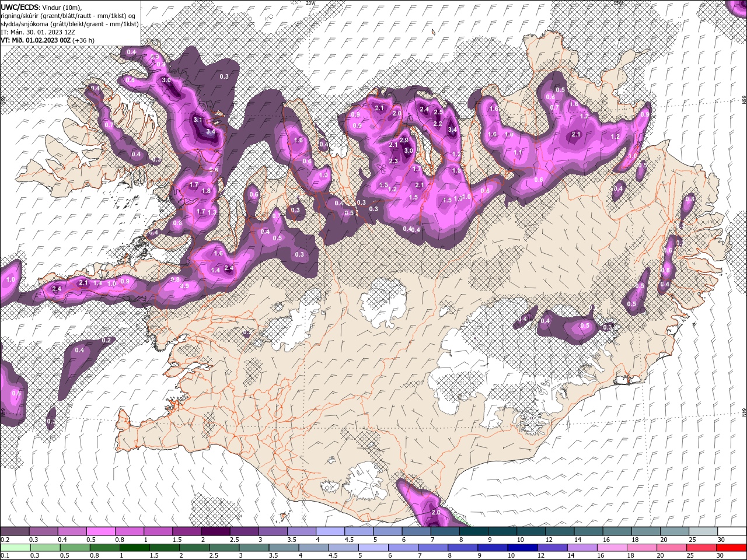Select the dark green 1 swatch, lower legend

(x=135, y=548)
